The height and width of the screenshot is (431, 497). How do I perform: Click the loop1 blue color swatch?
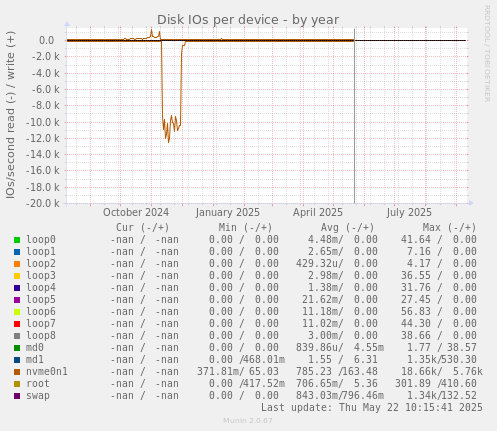[17, 252]
